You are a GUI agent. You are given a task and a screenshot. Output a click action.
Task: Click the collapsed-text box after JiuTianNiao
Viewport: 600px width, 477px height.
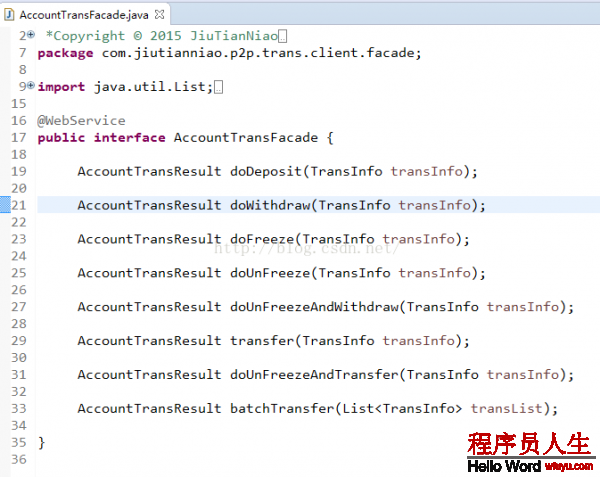click(x=282, y=36)
